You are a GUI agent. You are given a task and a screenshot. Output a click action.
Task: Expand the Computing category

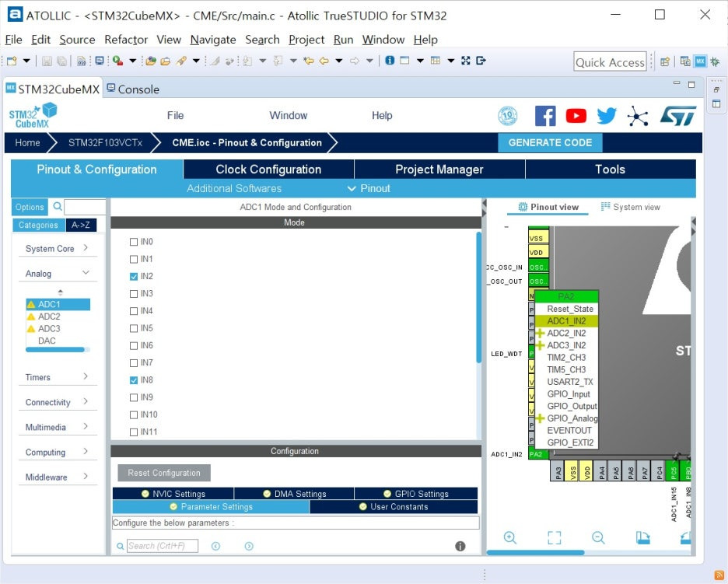point(58,452)
